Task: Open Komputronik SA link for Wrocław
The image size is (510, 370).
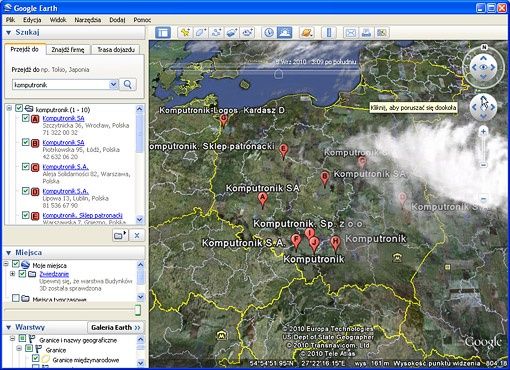Action: pyautogui.click(x=63, y=118)
